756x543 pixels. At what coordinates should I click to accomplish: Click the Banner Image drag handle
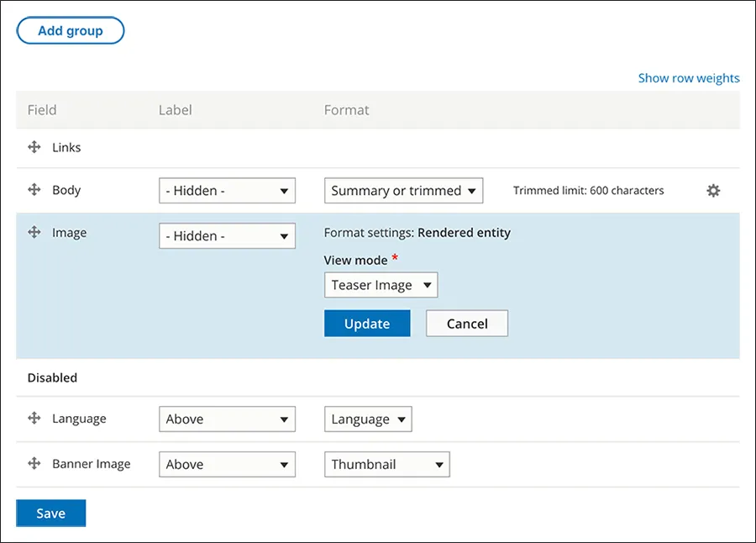click(34, 464)
